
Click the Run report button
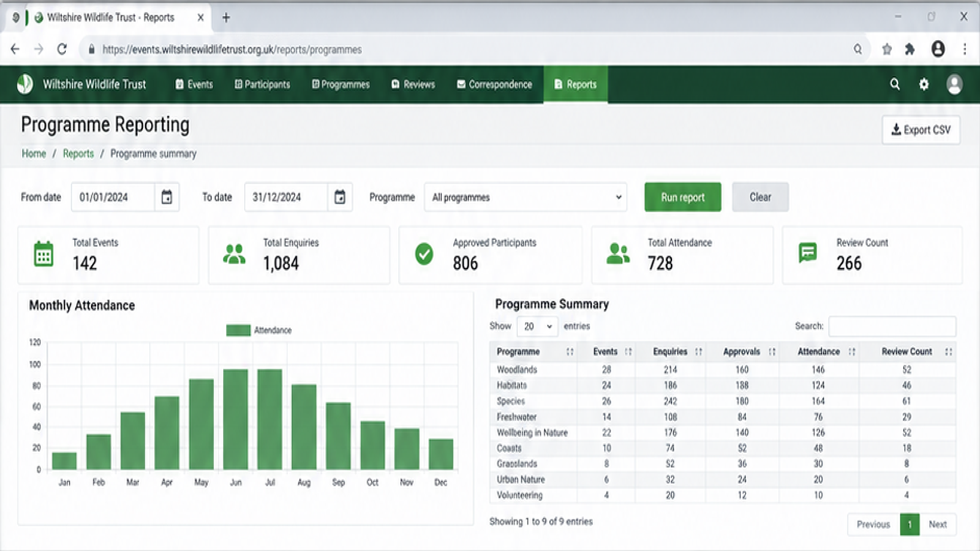tap(682, 197)
